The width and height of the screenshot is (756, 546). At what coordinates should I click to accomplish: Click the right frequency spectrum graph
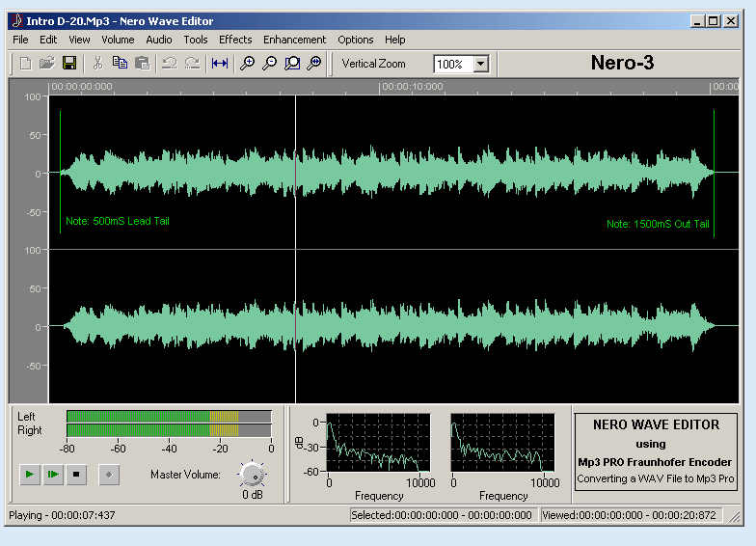[502, 442]
